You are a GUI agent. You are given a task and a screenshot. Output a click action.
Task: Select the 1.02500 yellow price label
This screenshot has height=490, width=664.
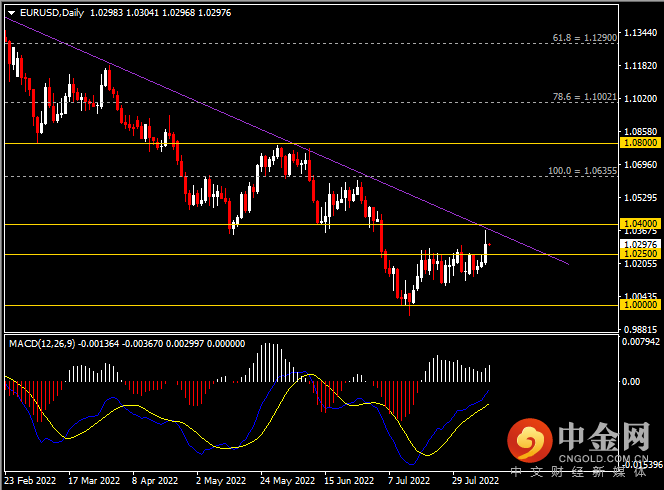click(641, 254)
